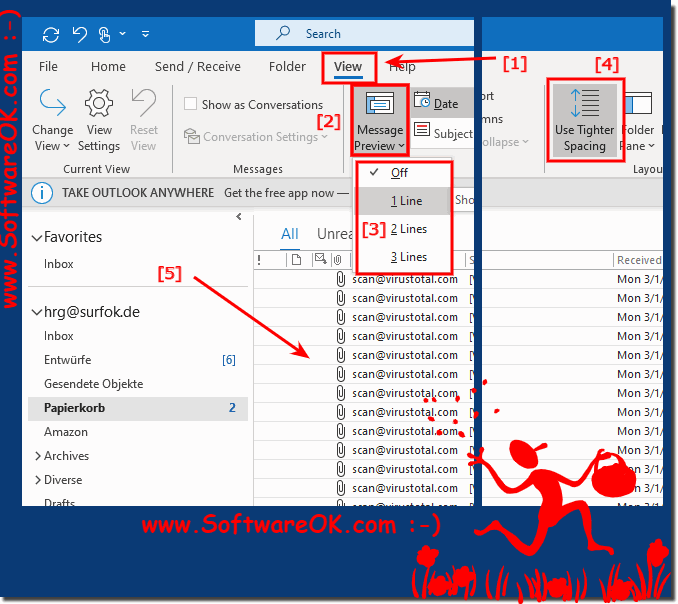Image resolution: width=678 pixels, height=604 pixels.
Task: Enable Show as Conversations checkbox
Action: coord(190,104)
